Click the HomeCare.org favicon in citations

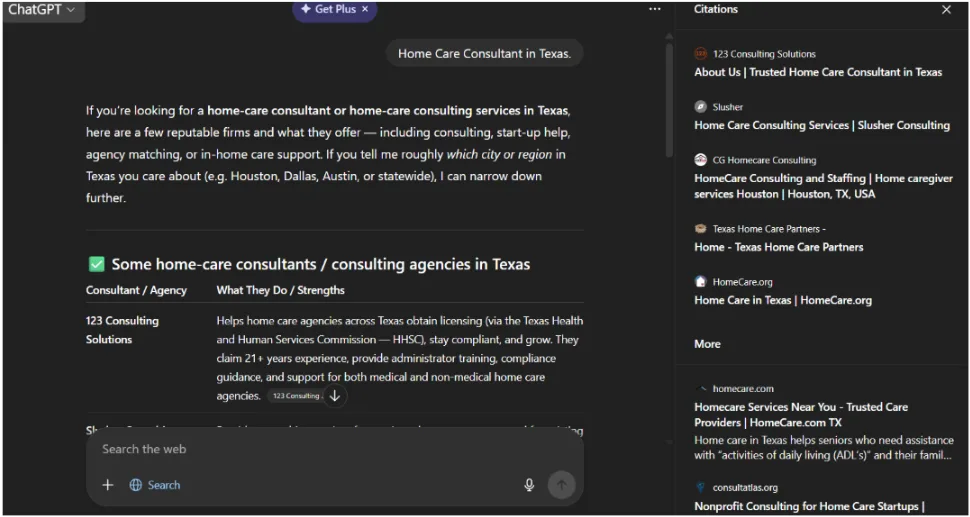point(701,282)
